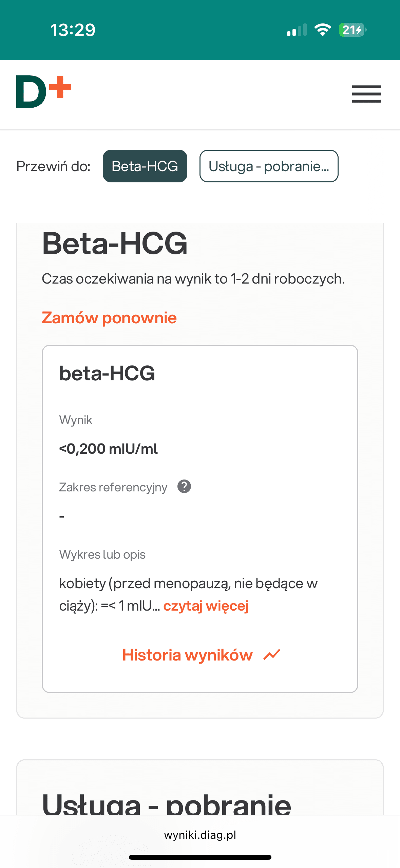The height and width of the screenshot is (868, 400).
Task: Tap the large Beta-HCG section heading
Action: click(115, 243)
